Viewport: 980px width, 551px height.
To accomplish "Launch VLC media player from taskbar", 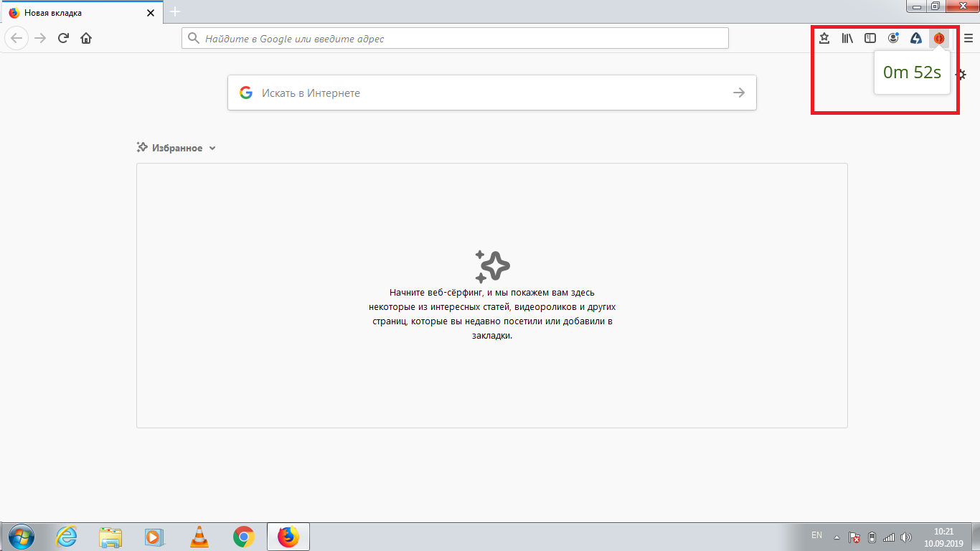I will coord(199,537).
